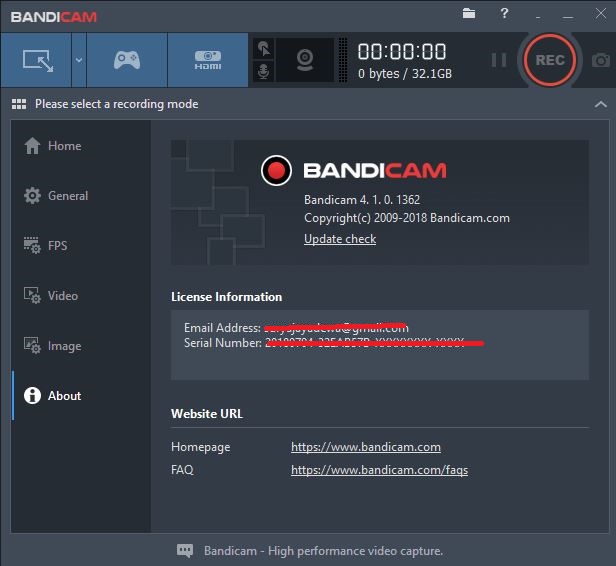
Task: Open the bandicam.com/faqs link
Action: point(380,470)
